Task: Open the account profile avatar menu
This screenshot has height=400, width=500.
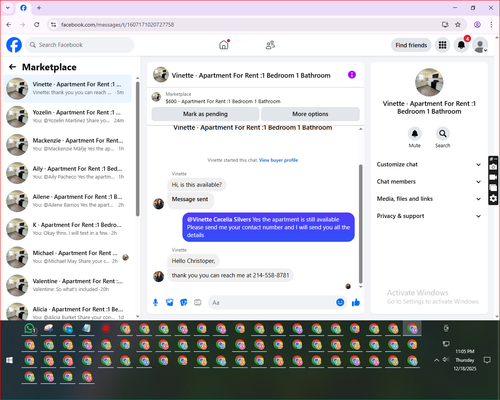Action: (480, 45)
